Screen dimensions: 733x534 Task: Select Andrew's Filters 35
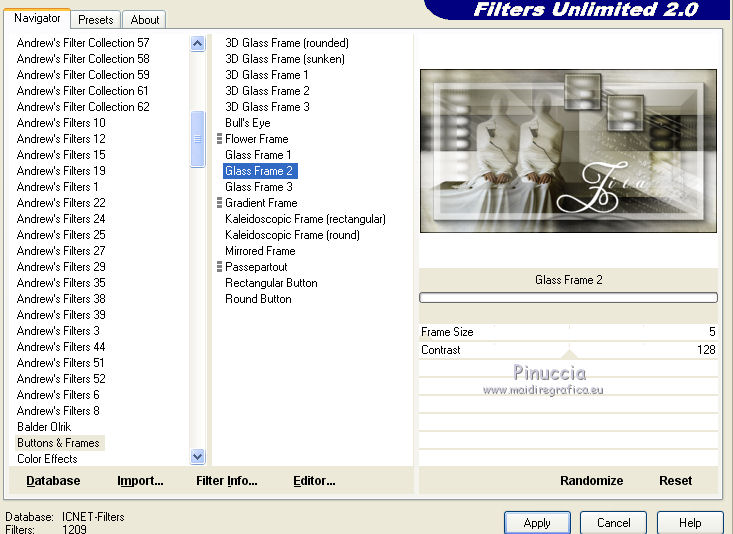61,283
